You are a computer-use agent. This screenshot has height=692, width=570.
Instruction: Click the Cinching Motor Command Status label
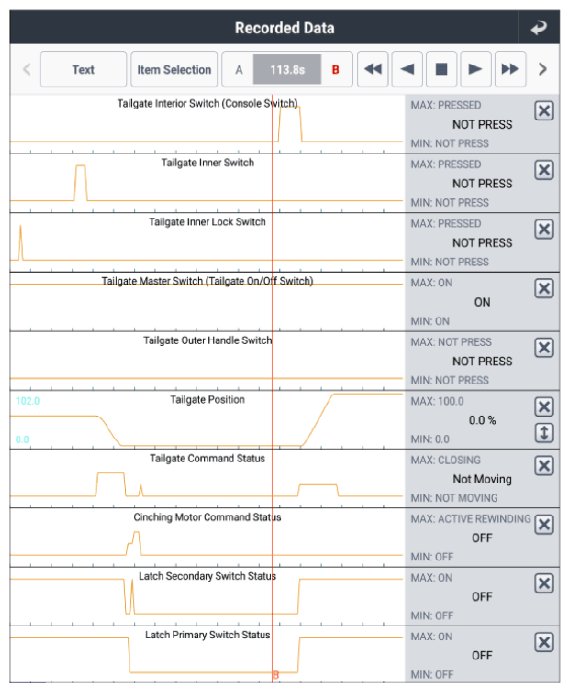[207, 517]
